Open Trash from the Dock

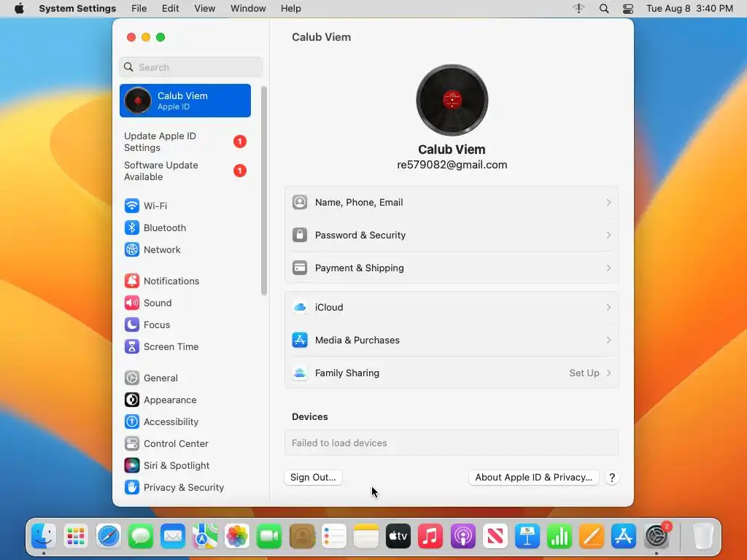click(x=703, y=536)
